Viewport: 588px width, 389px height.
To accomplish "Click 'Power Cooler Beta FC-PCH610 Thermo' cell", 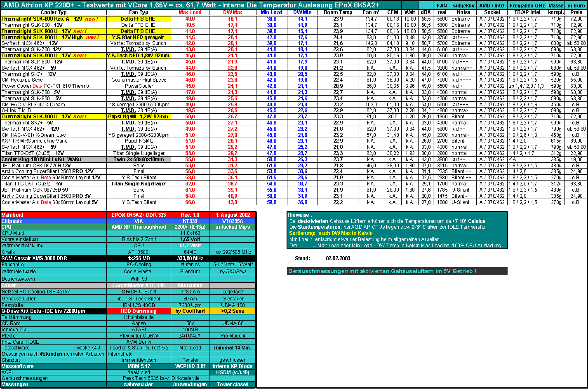I will click(54, 86).
